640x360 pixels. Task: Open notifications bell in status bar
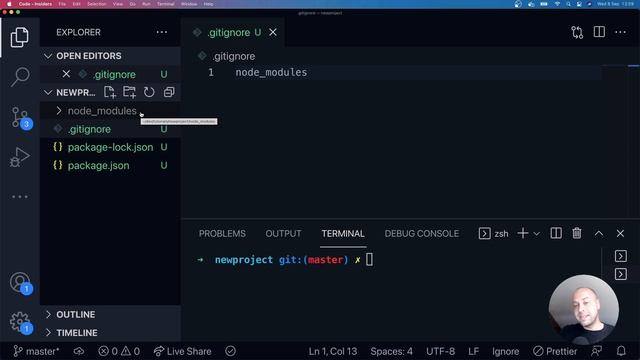[x=621, y=351]
